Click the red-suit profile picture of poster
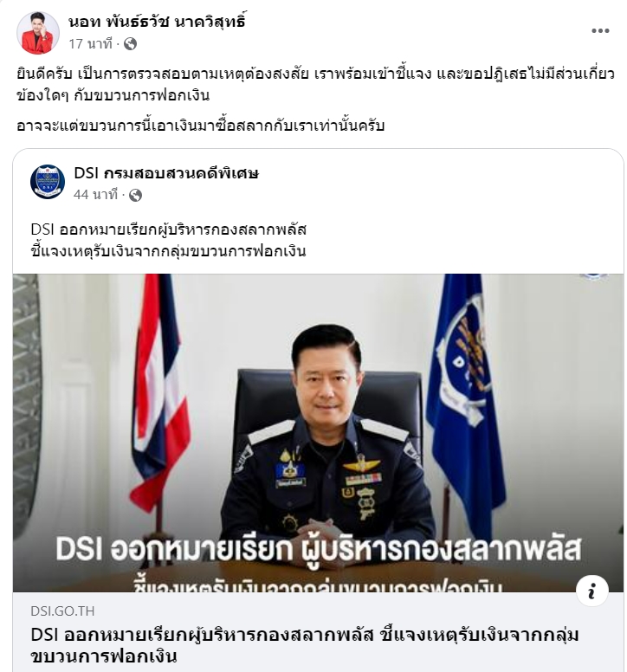 pyautogui.click(x=38, y=33)
